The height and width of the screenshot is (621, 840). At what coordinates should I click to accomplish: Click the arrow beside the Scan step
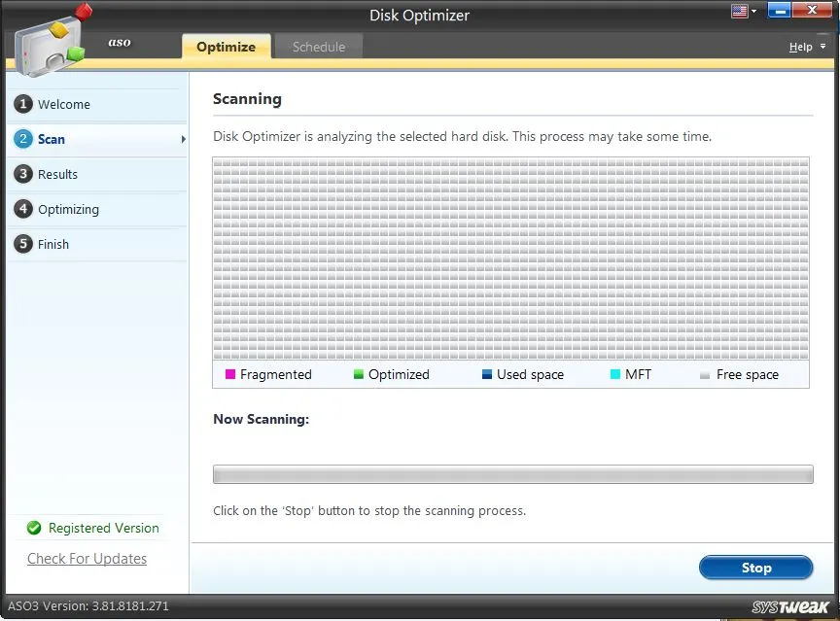[182, 140]
